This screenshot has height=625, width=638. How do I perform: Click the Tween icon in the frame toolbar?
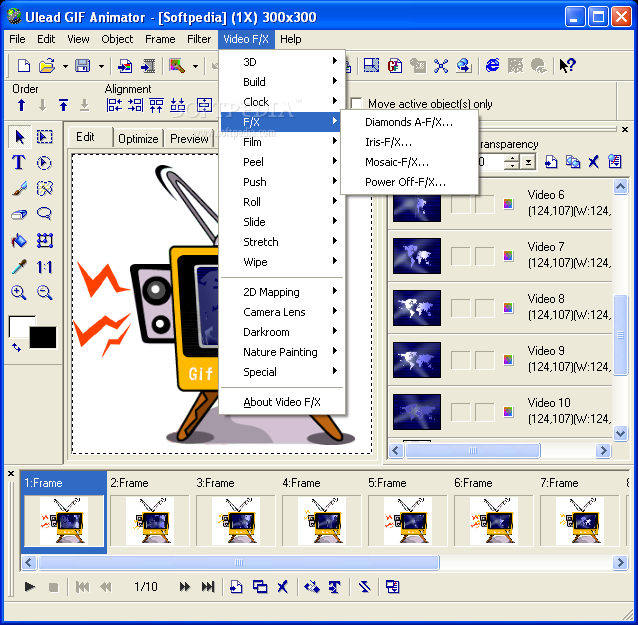(x=312, y=586)
